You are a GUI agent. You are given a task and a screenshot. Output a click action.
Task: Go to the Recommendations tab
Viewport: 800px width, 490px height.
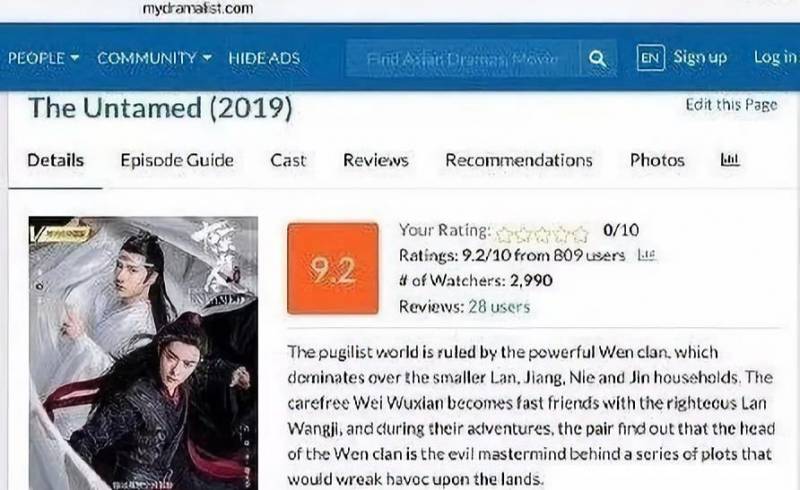[519, 160]
